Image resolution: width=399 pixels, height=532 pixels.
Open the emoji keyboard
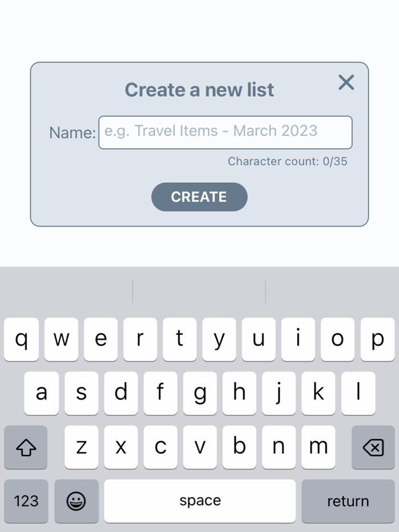pyautogui.click(x=76, y=501)
